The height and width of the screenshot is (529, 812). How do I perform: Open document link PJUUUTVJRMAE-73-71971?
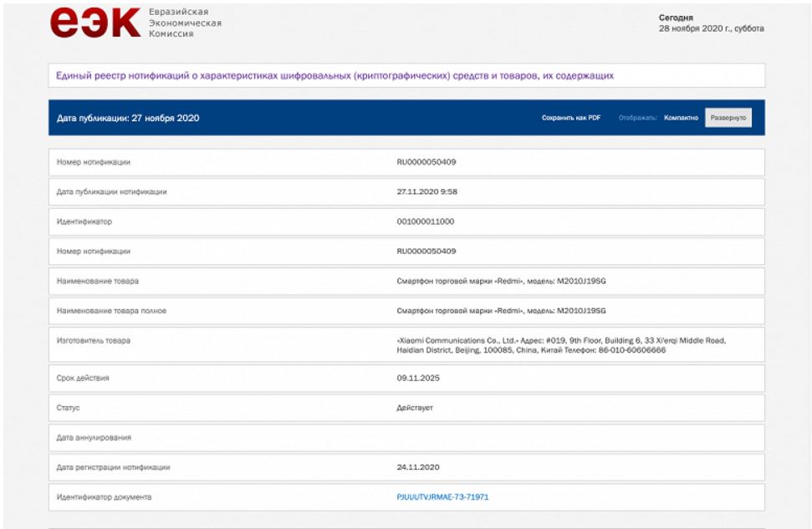point(442,497)
